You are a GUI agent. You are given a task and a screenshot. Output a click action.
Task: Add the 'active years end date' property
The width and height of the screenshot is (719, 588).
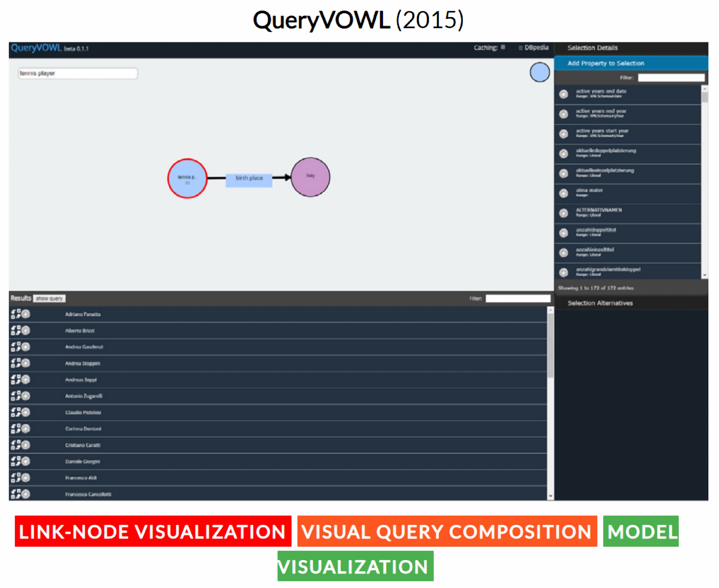tap(563, 94)
